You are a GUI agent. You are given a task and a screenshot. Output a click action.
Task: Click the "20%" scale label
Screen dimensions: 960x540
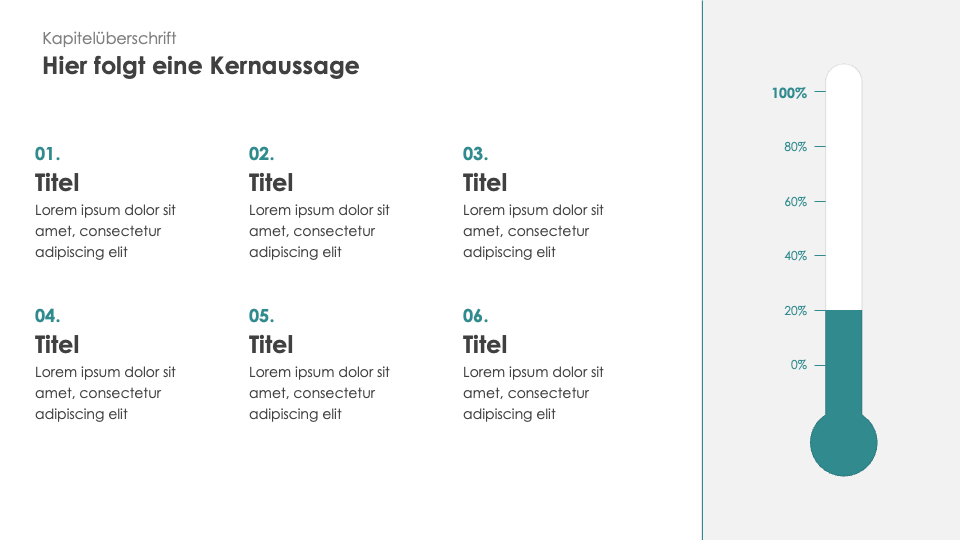pyautogui.click(x=795, y=311)
